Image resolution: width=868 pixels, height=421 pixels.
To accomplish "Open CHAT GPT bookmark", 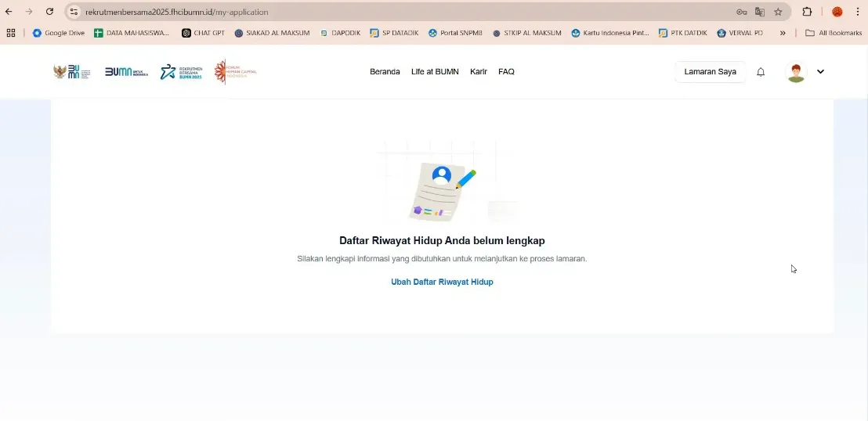I will pyautogui.click(x=203, y=33).
